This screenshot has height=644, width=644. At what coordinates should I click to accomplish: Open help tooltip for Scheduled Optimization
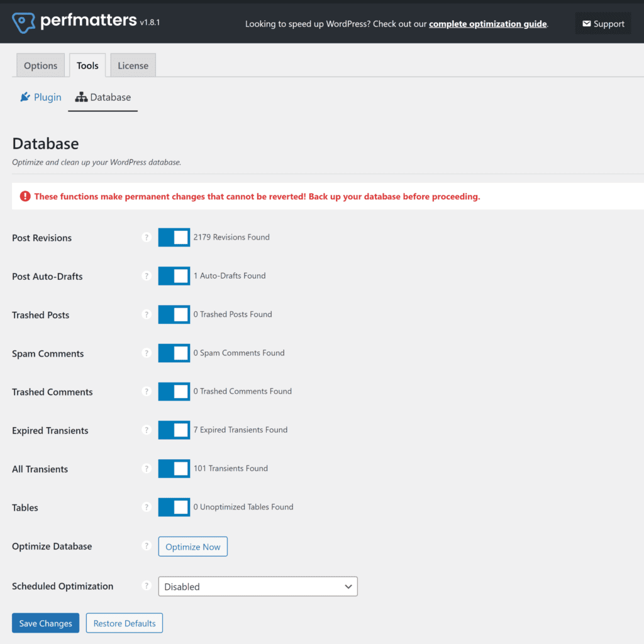click(x=146, y=586)
